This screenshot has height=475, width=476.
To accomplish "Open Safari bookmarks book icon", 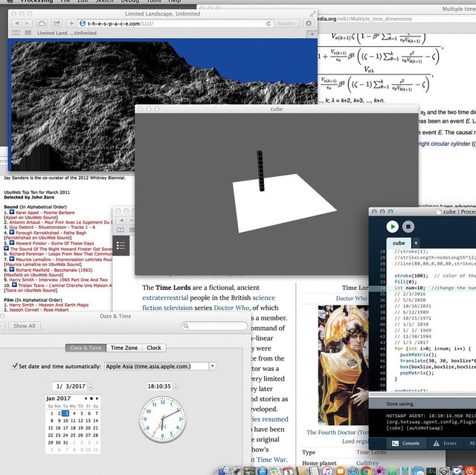I will coord(17,33).
